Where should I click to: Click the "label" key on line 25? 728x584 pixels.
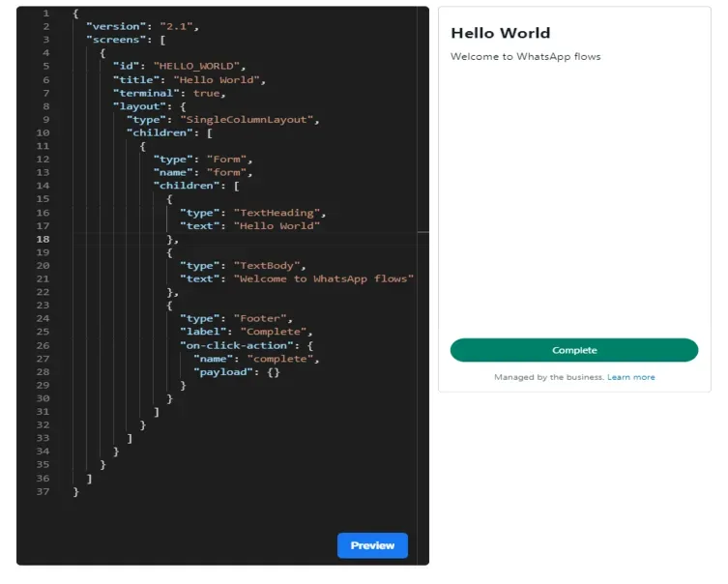[x=203, y=332]
